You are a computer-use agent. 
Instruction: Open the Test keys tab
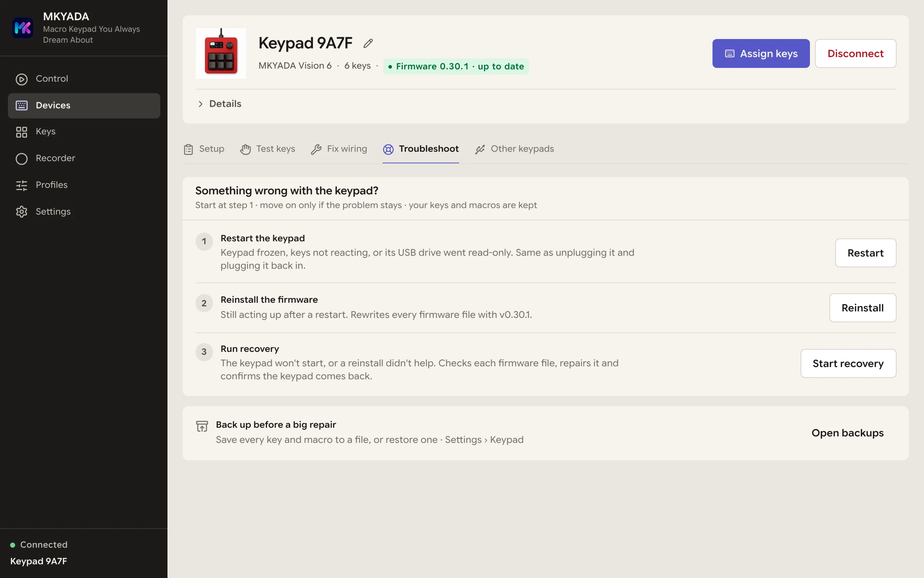tap(268, 149)
